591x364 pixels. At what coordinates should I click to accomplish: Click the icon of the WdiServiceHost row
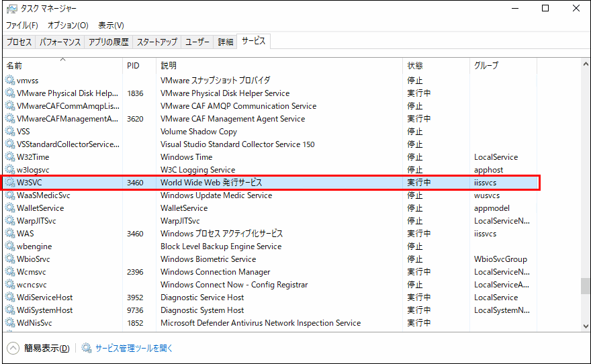click(x=10, y=298)
